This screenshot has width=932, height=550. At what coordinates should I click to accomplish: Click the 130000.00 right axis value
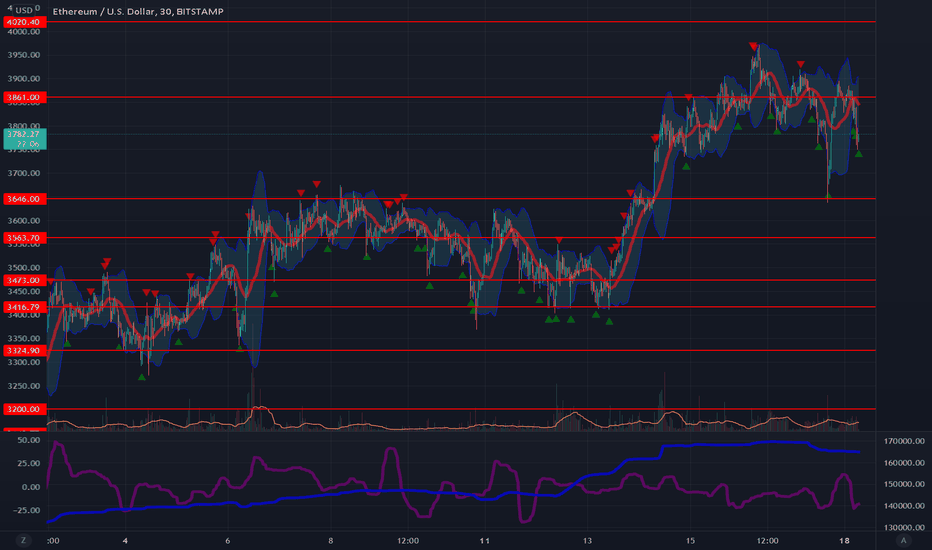tap(904, 527)
